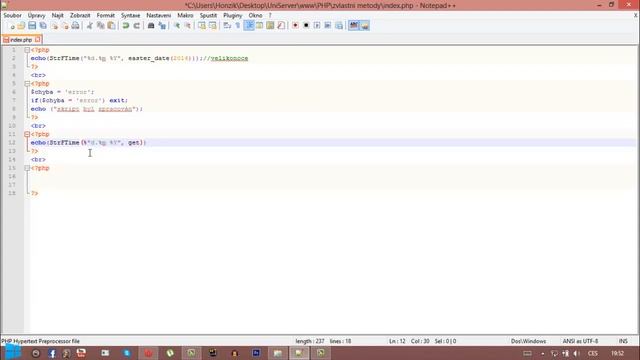Click the Close document toolbar icon

point(54,26)
